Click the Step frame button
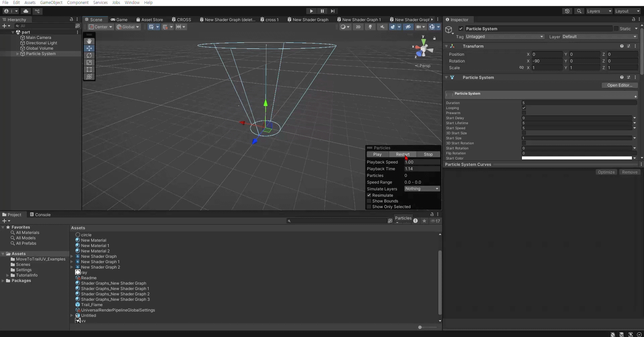 [x=333, y=11]
